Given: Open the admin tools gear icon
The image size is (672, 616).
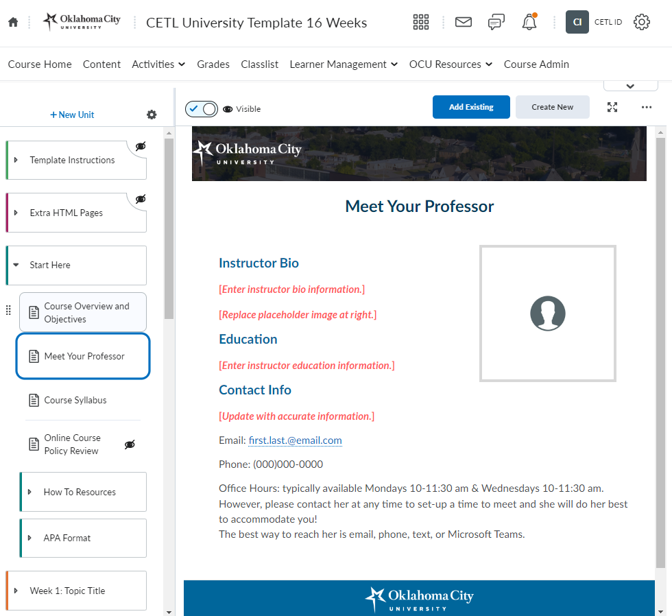Looking at the screenshot, I should pyautogui.click(x=641, y=22).
